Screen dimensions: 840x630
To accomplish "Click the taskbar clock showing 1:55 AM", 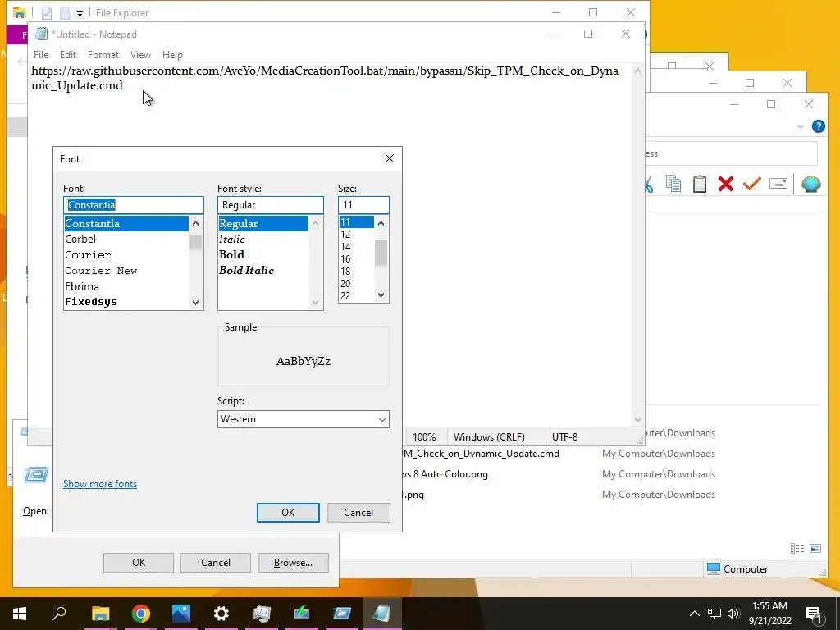I will pyautogui.click(x=769, y=614).
